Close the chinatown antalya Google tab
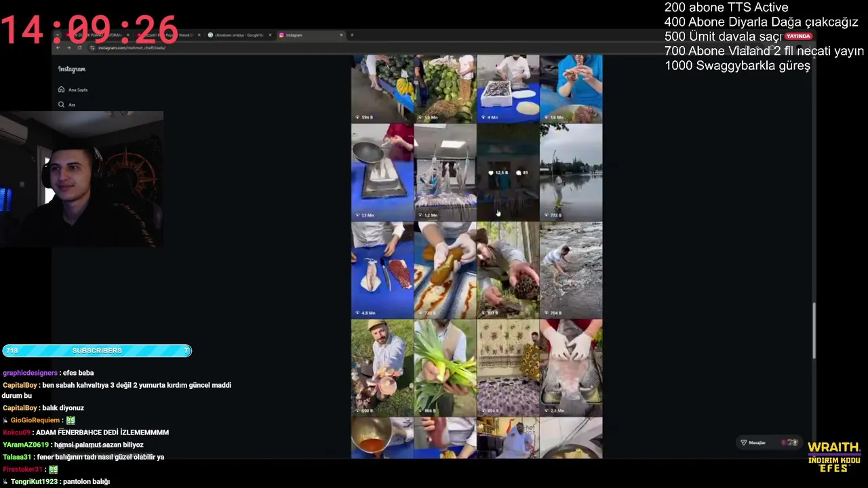The height and width of the screenshot is (488, 868). point(271,35)
